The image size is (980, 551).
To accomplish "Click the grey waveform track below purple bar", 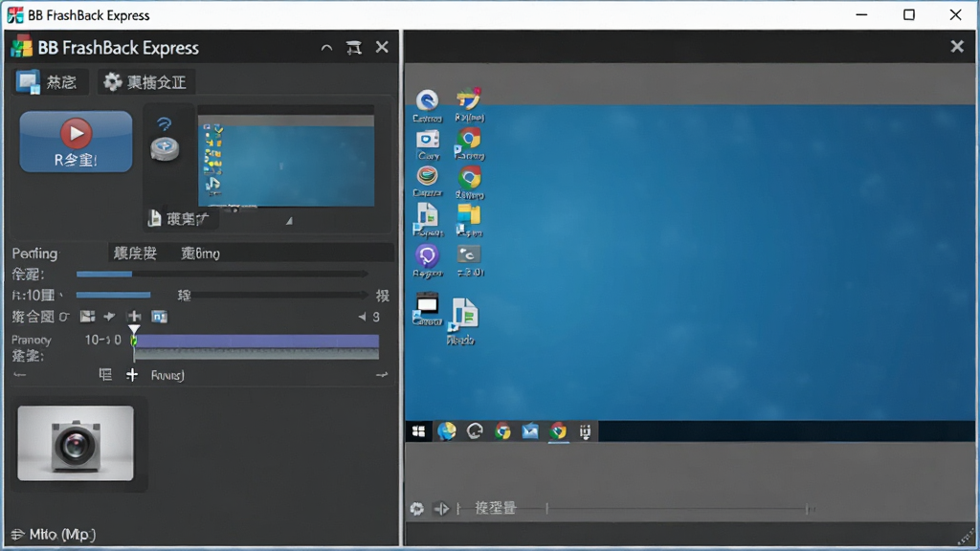I will 256,354.
